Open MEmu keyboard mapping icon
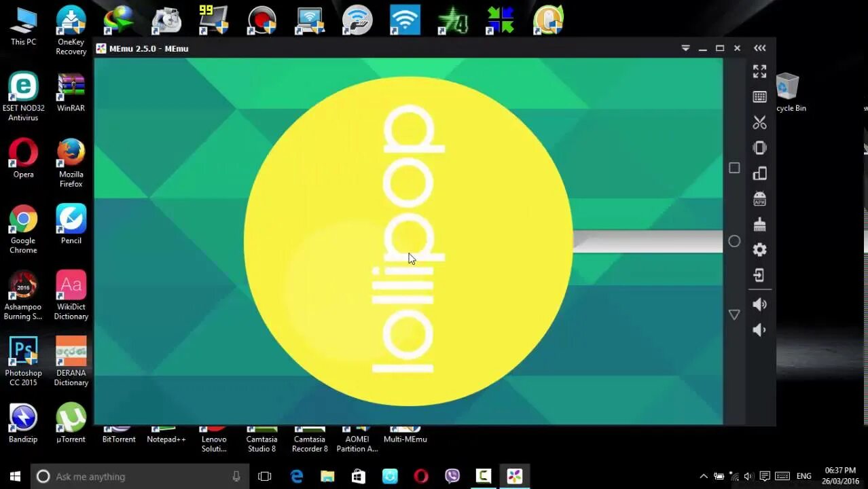The height and width of the screenshot is (489, 868). (759, 97)
